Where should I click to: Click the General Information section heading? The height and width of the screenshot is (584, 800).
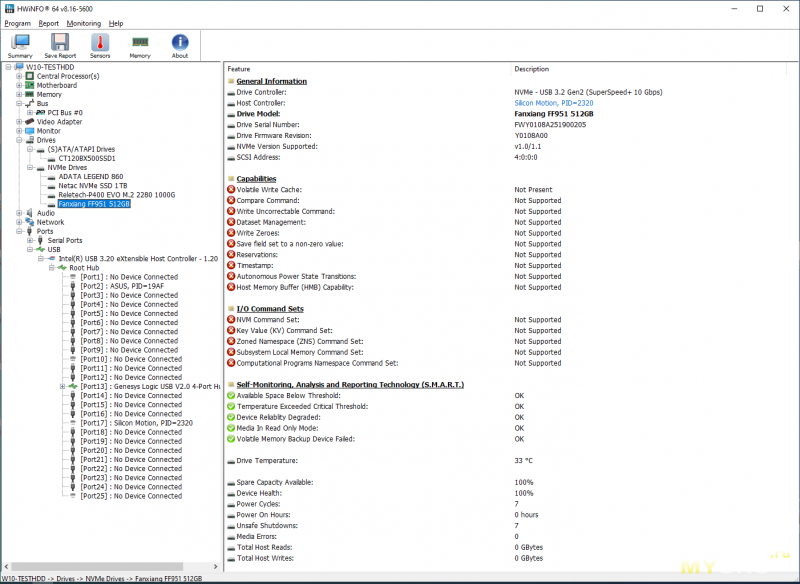pos(271,81)
